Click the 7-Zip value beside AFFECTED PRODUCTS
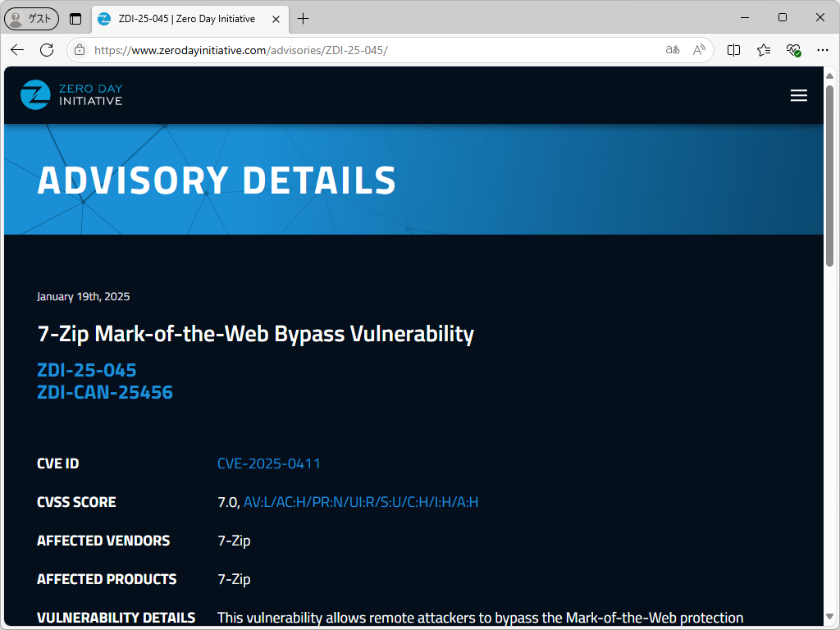This screenshot has height=630, width=840. point(234,579)
